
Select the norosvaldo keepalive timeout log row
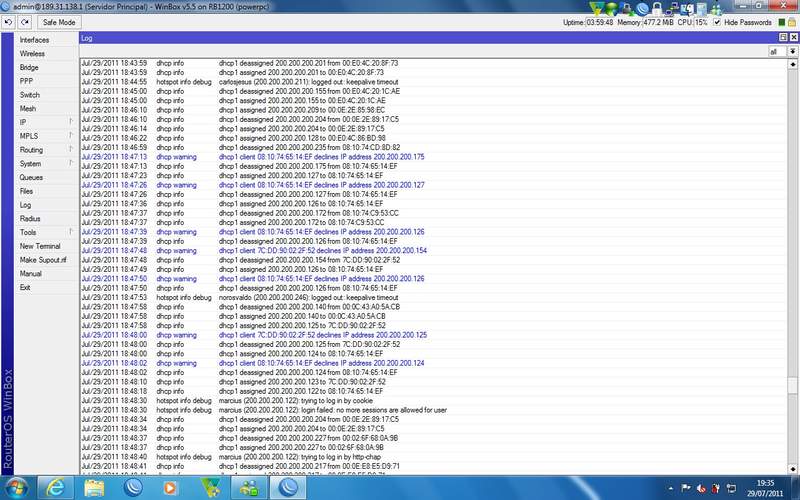click(x=434, y=297)
